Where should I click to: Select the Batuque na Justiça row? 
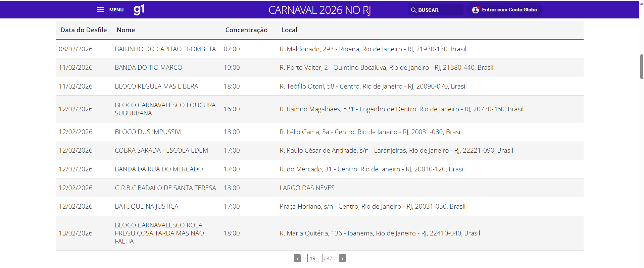(x=146, y=206)
